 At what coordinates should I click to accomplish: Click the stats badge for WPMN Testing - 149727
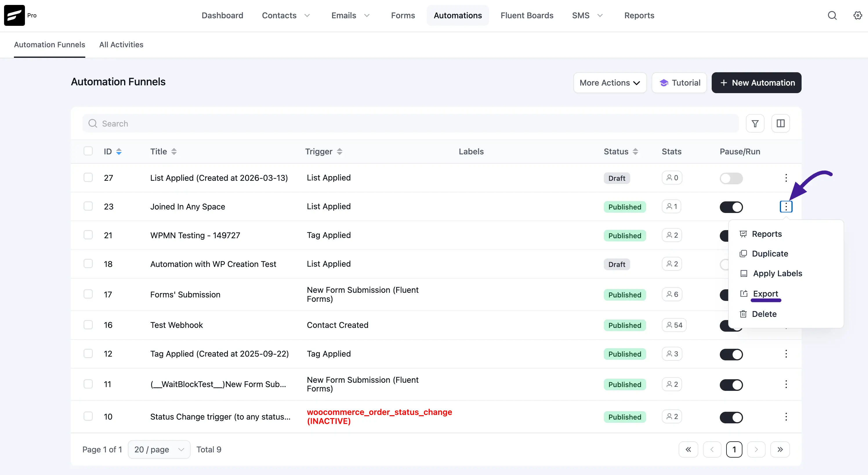(672, 235)
